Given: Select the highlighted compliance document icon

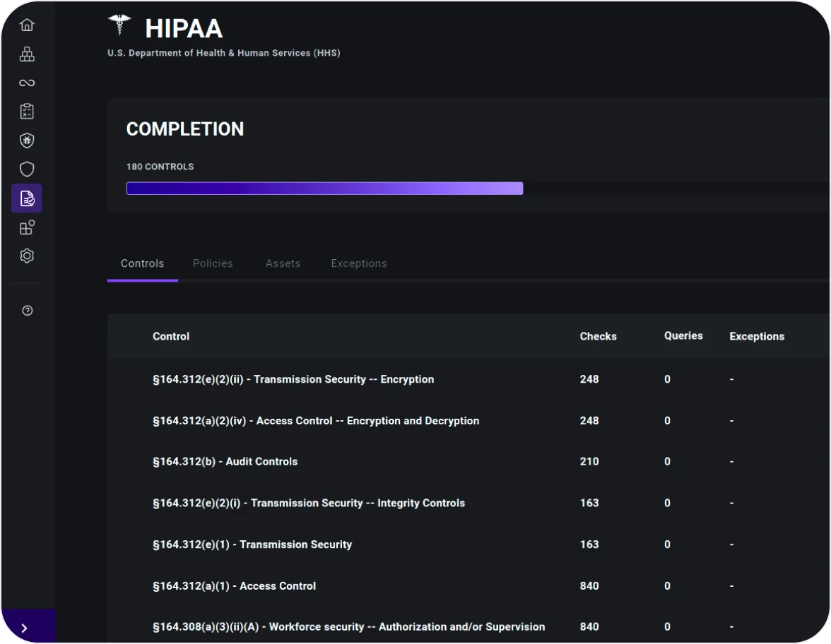Looking at the screenshot, I should (27, 198).
